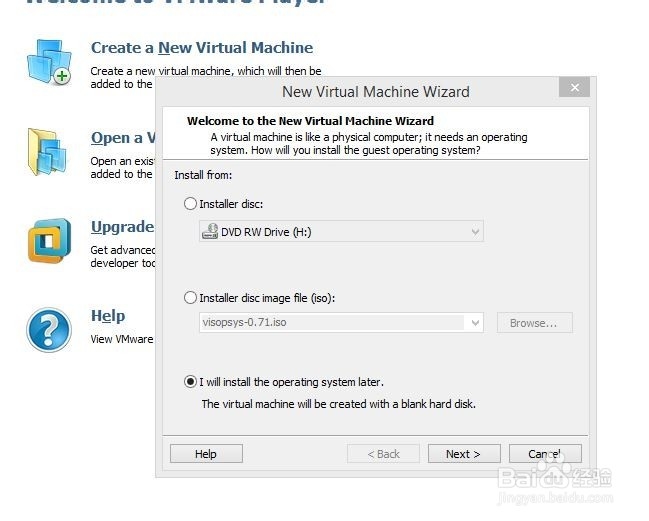
Task: Open the visopsys-0.71.iso dropdown arrow
Action: click(475, 322)
